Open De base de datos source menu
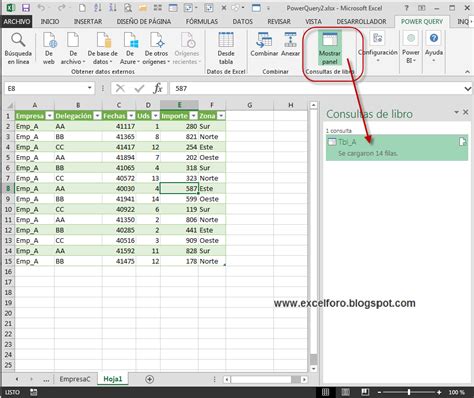The width and height of the screenshot is (474, 398). coord(102,48)
